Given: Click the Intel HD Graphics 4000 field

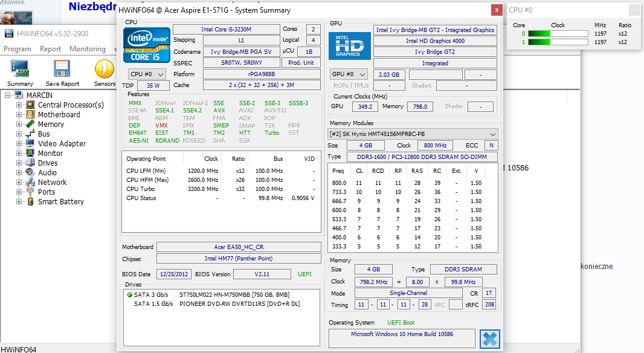Looking at the screenshot, I should coord(436,40).
